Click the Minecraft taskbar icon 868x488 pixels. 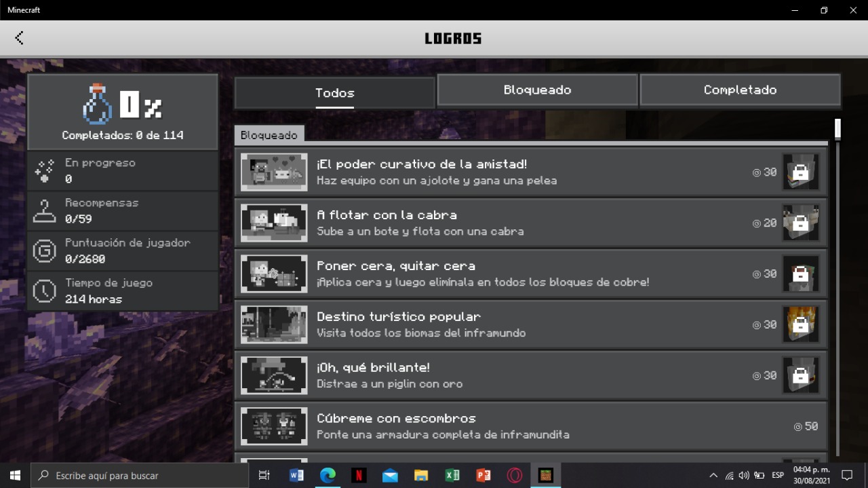[x=546, y=475]
